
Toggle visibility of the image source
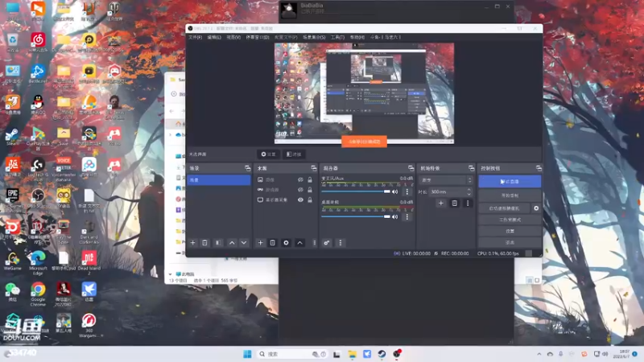(300, 179)
